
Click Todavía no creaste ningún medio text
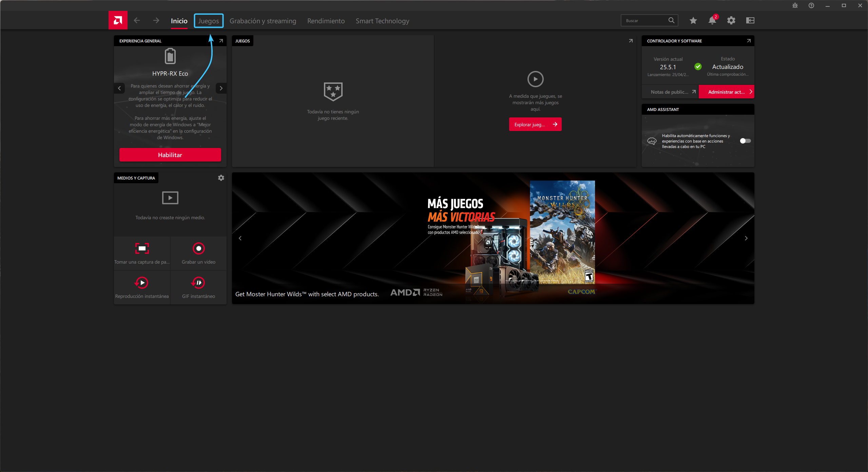point(170,218)
